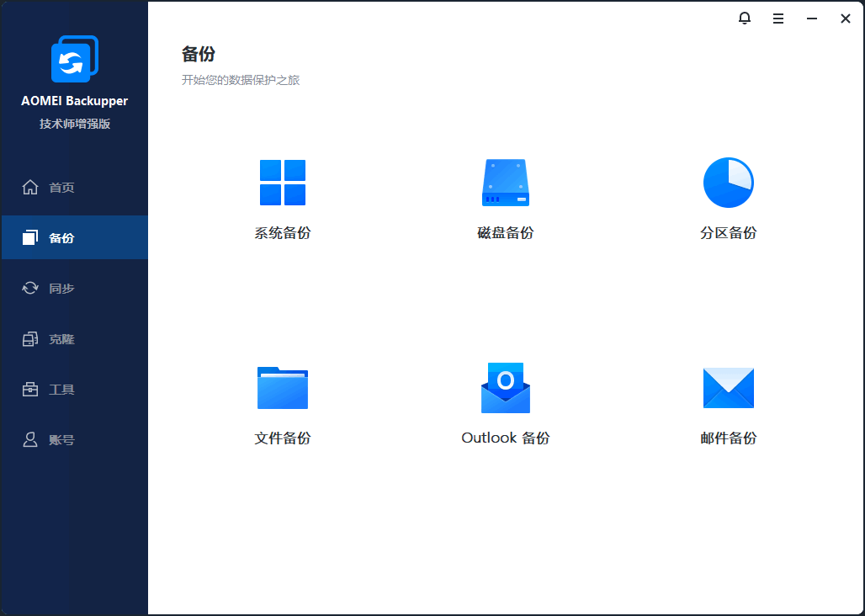The image size is (865, 616).
Task: Click the 文件备份 folder icon
Action: point(282,388)
